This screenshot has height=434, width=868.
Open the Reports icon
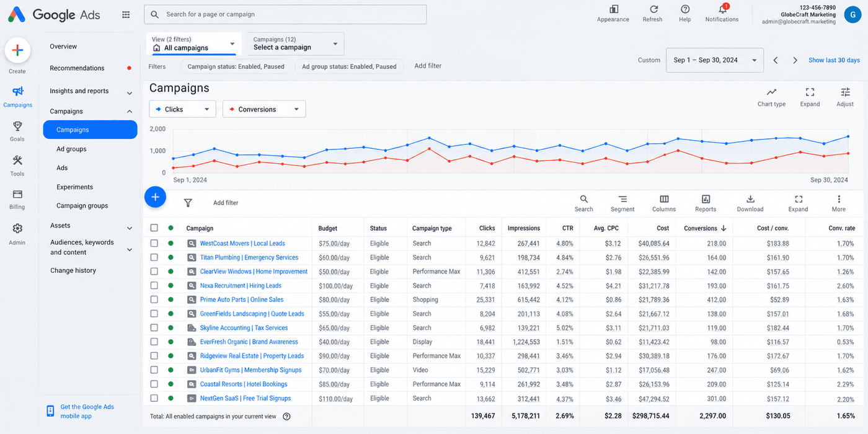(706, 199)
